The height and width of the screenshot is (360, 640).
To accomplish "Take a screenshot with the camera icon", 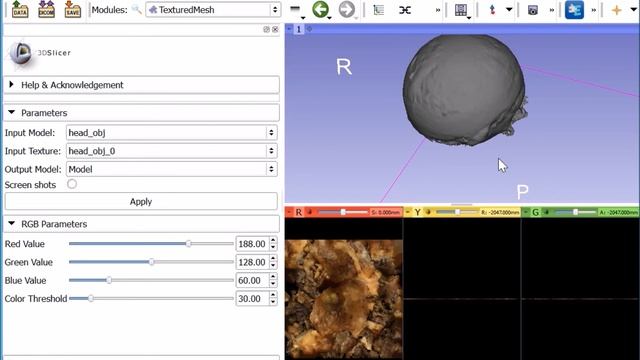I will tap(533, 10).
